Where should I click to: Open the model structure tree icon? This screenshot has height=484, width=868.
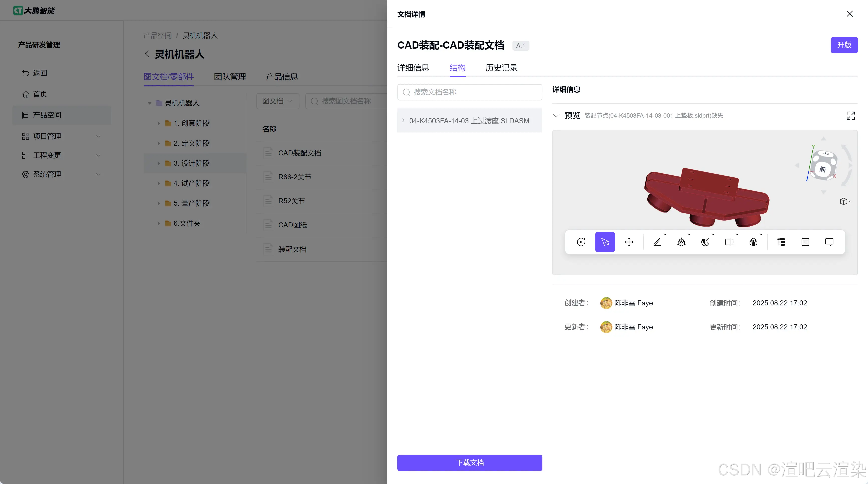coord(781,242)
